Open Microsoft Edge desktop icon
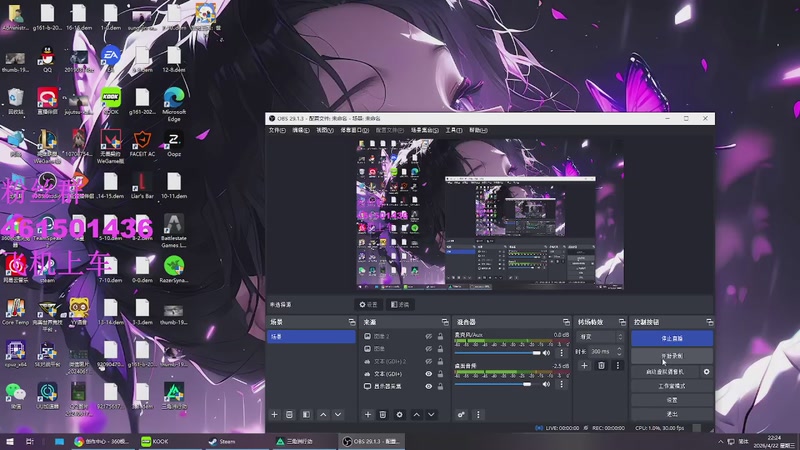The width and height of the screenshot is (800, 450). [174, 105]
